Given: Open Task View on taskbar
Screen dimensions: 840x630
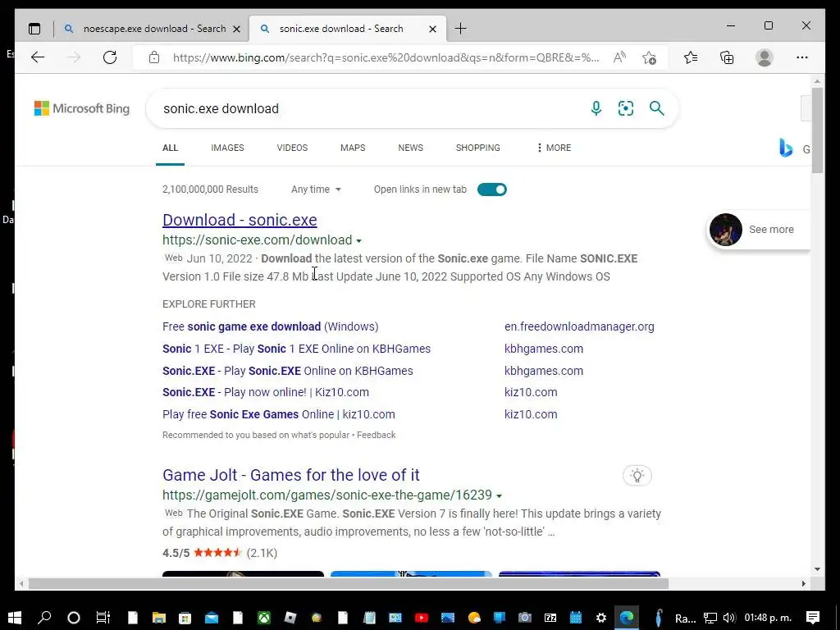Looking at the screenshot, I should point(103,618).
